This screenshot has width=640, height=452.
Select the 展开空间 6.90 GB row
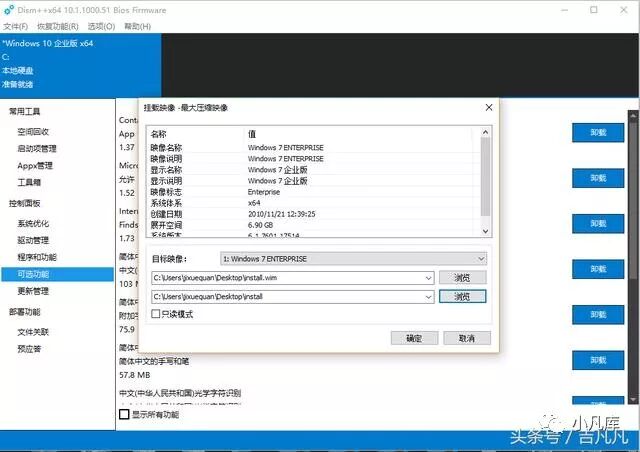click(313, 225)
